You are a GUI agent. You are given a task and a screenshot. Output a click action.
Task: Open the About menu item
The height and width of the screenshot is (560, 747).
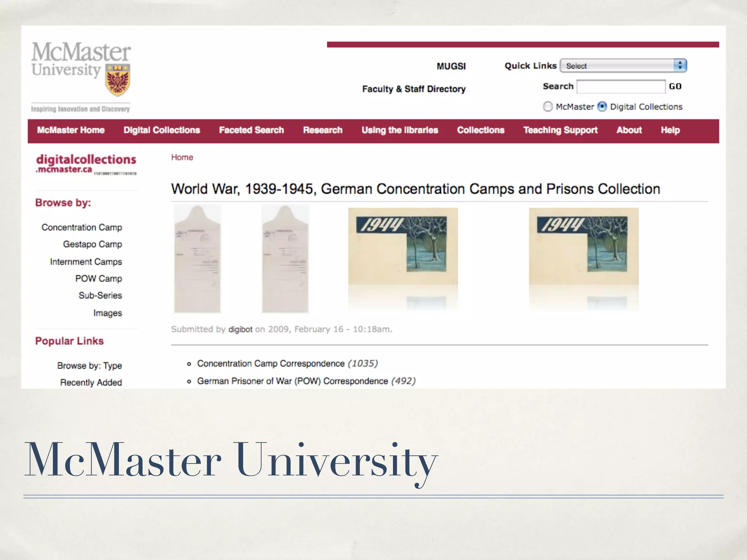coord(629,130)
